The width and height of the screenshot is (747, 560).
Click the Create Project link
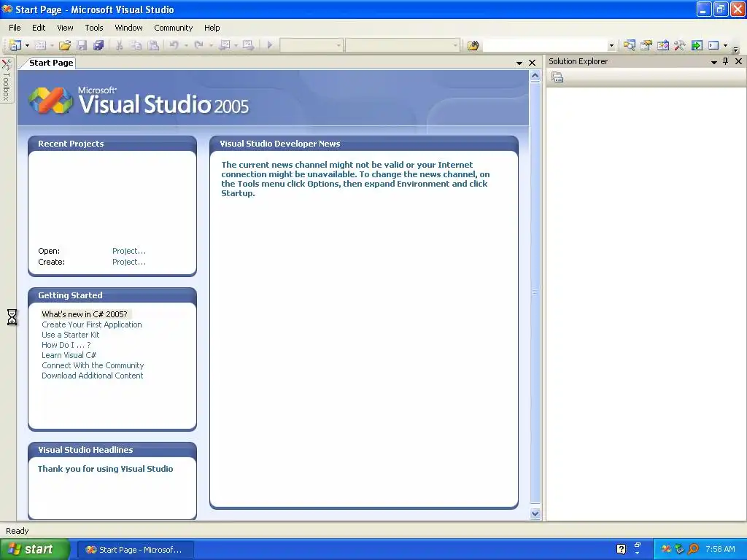(x=129, y=262)
